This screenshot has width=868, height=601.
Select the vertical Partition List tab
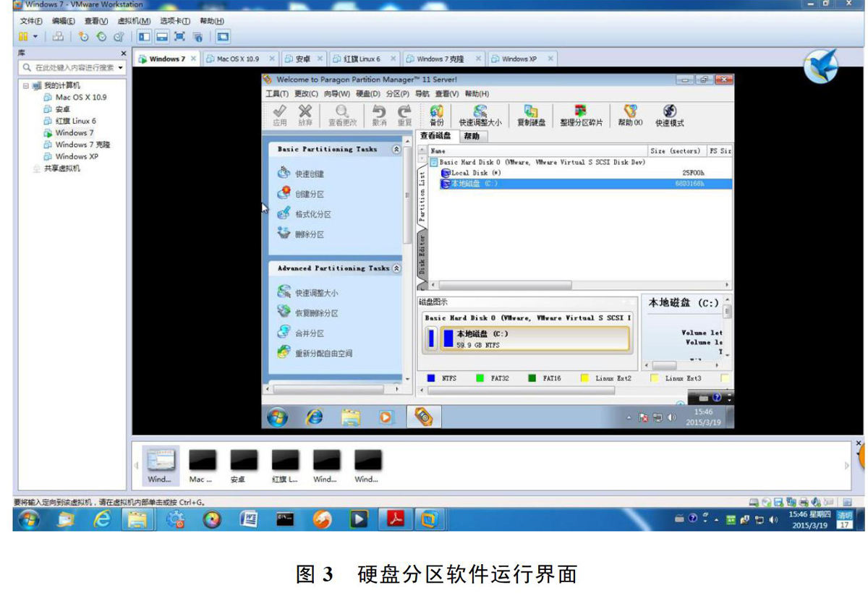(423, 195)
